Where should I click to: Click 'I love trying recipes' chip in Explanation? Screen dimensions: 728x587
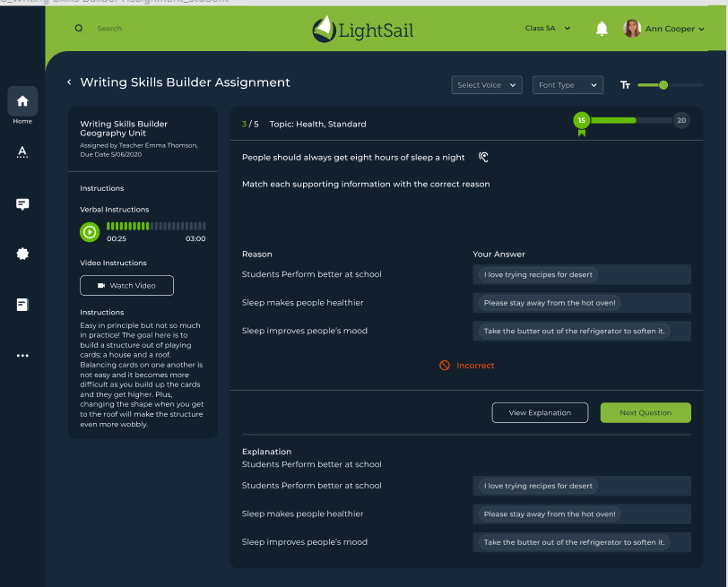[x=538, y=486]
